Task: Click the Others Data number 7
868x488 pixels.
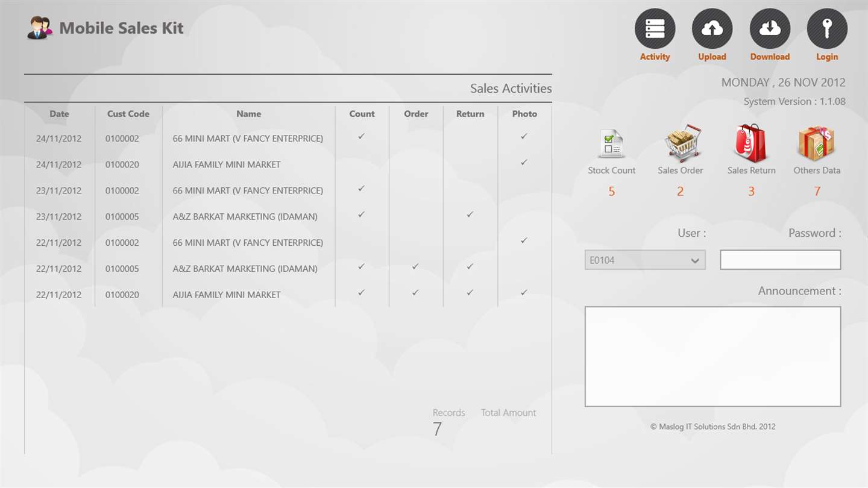Action: (x=817, y=192)
